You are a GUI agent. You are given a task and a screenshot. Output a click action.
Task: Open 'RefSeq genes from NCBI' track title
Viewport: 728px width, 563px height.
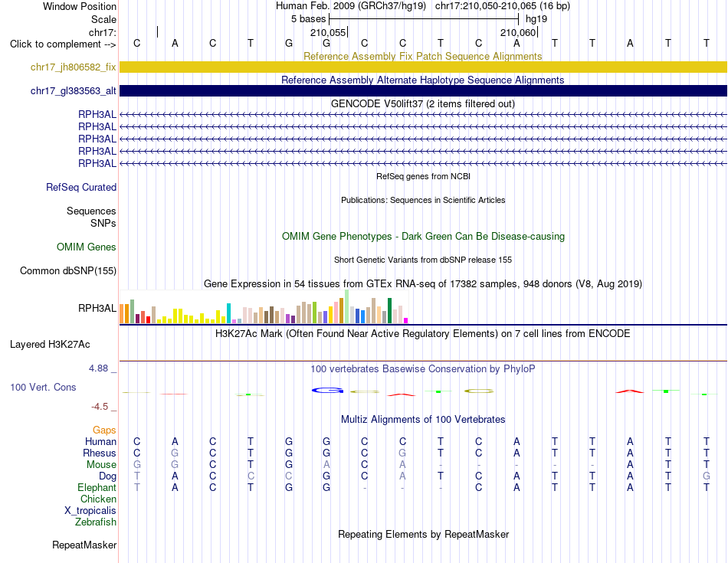point(423,176)
